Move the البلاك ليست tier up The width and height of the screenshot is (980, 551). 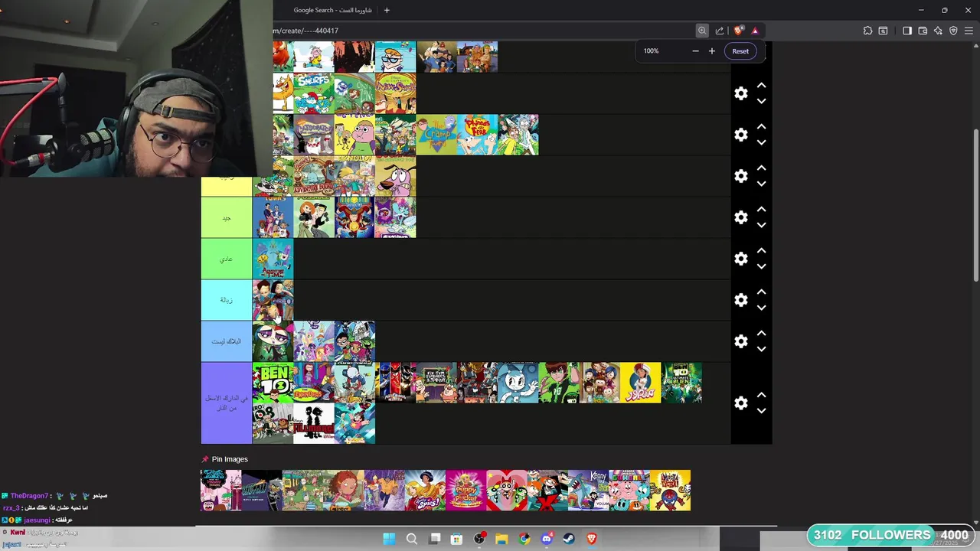(x=761, y=334)
